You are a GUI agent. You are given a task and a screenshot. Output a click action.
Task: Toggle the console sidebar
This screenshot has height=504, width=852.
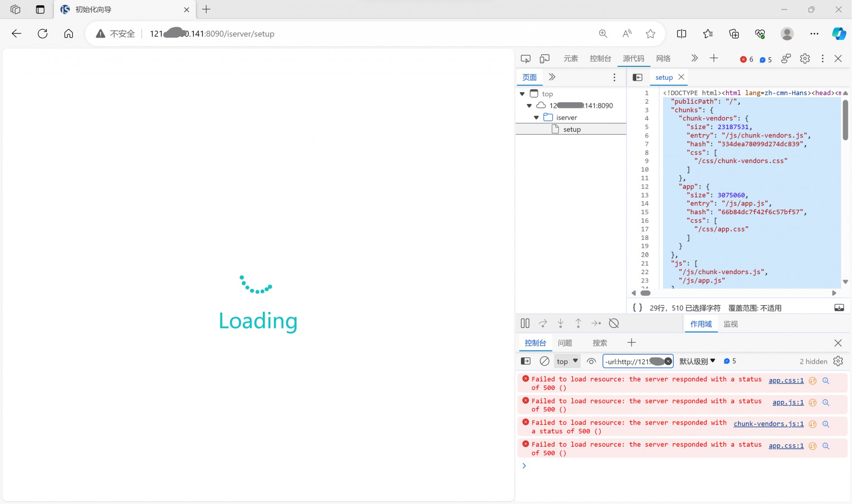[526, 361]
